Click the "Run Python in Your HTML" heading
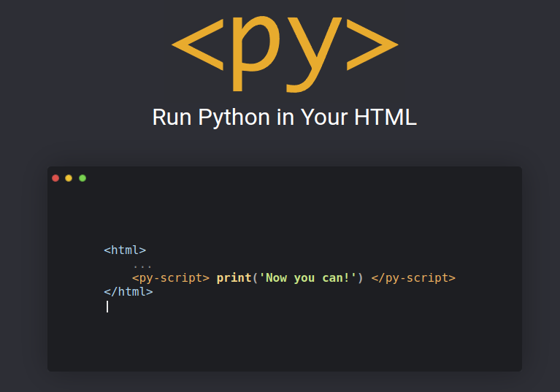The height and width of the screenshot is (392, 560). (x=285, y=117)
